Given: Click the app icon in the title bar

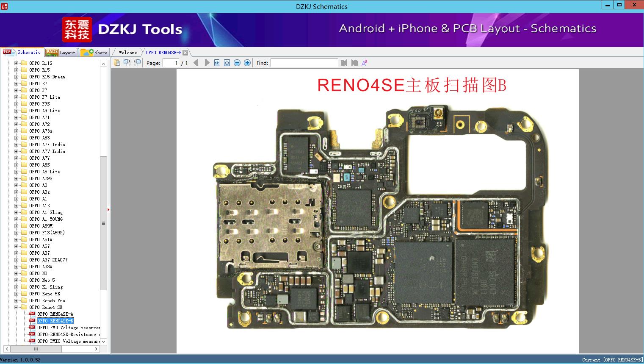Looking at the screenshot, I should (4, 6).
